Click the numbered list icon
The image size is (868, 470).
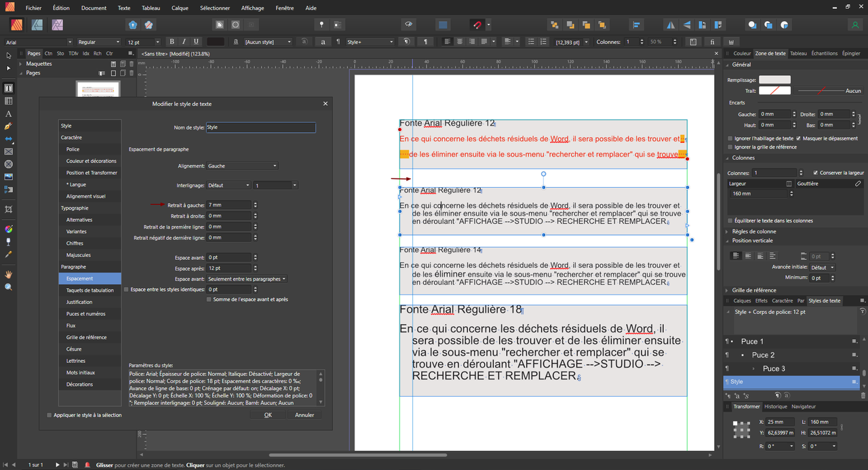pos(543,42)
